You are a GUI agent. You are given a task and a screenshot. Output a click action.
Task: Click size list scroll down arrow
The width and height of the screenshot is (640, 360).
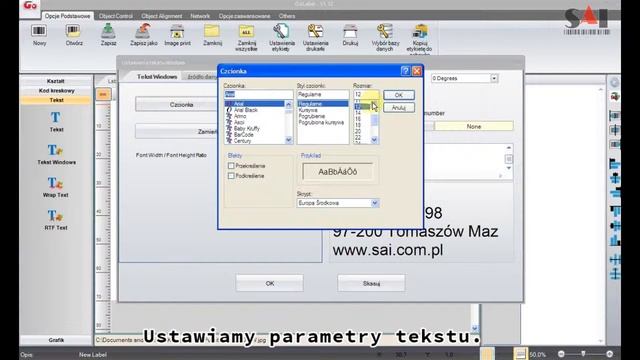pyautogui.click(x=374, y=140)
